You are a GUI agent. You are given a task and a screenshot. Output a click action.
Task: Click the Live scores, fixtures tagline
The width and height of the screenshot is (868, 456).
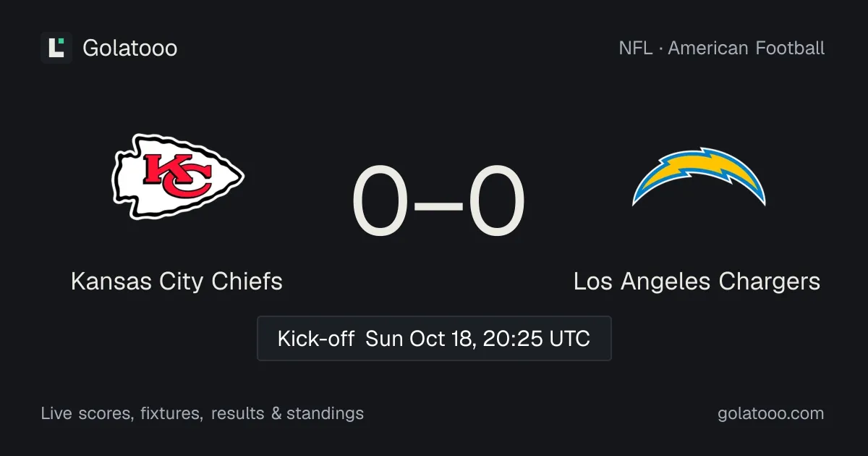click(122, 413)
